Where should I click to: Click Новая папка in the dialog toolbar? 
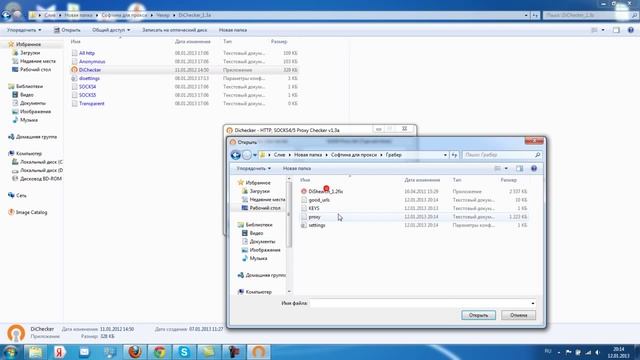point(297,169)
